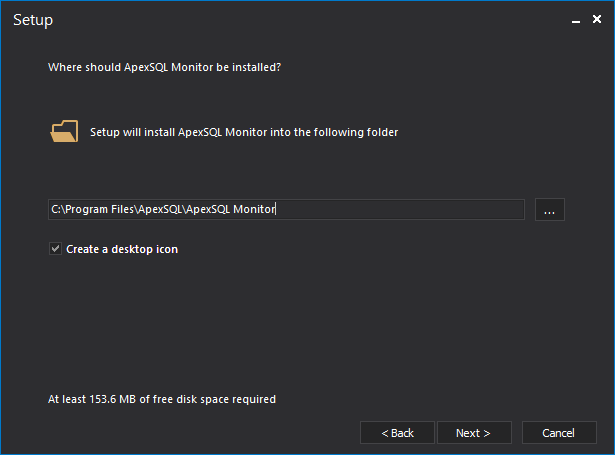The image size is (615, 455).
Task: Click the word 'Monitor' at path end
Action: 254,209
